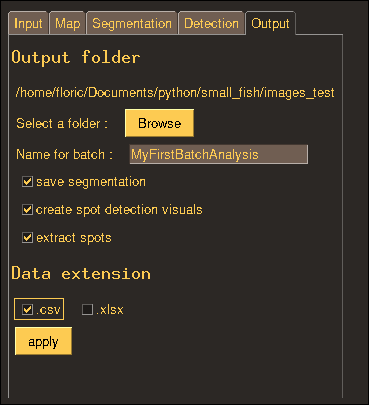Click the 'Output folder' heading
The image size is (369, 405).
[76, 57]
